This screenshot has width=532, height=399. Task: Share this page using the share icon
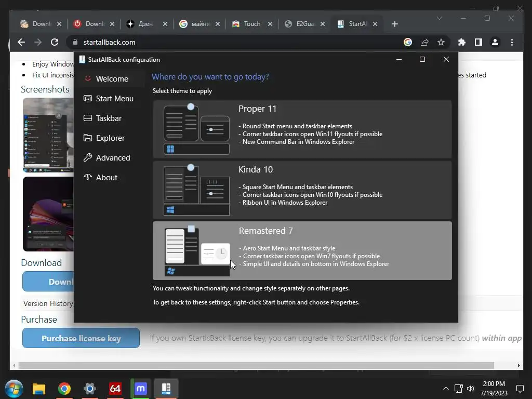point(424,42)
